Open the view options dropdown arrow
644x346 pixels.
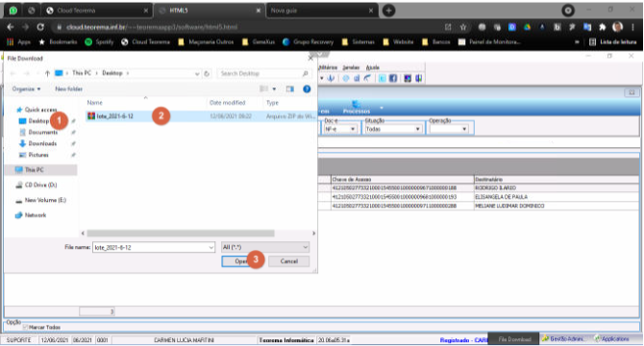coord(274,89)
